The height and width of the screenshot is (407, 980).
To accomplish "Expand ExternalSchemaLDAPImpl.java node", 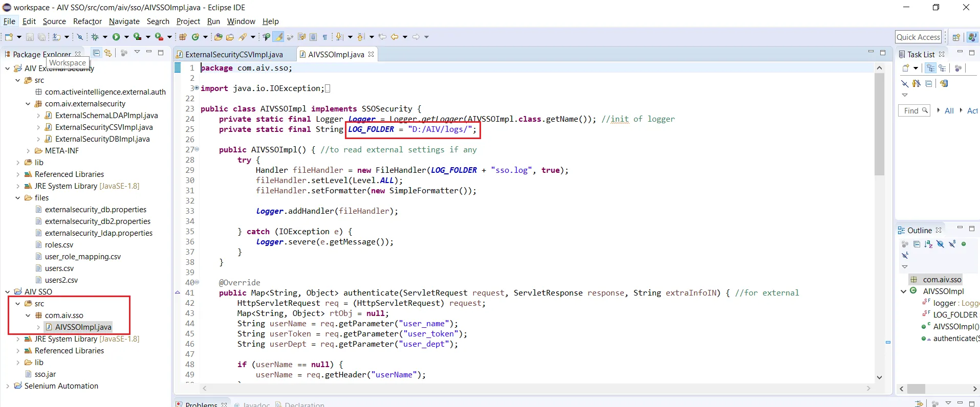I will point(38,116).
